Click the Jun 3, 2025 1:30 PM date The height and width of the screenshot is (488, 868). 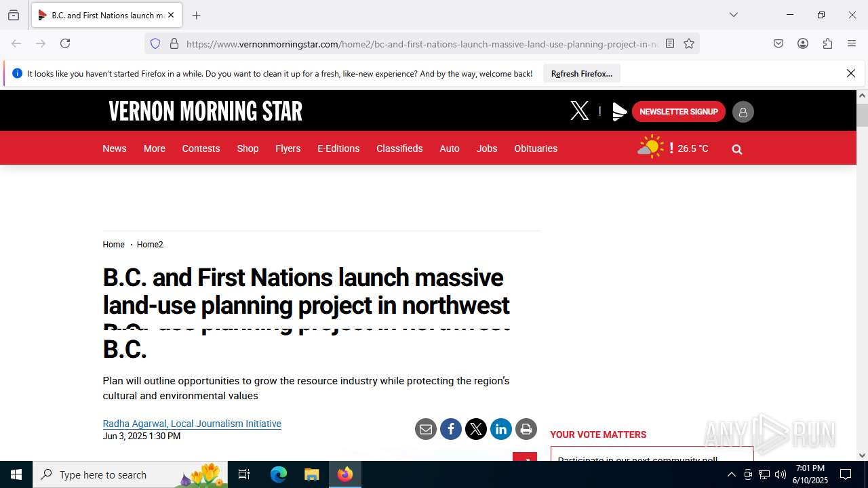(x=142, y=436)
